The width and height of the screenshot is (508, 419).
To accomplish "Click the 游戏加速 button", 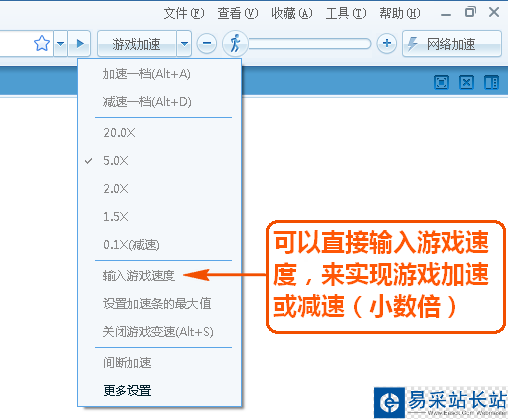I will (x=137, y=44).
